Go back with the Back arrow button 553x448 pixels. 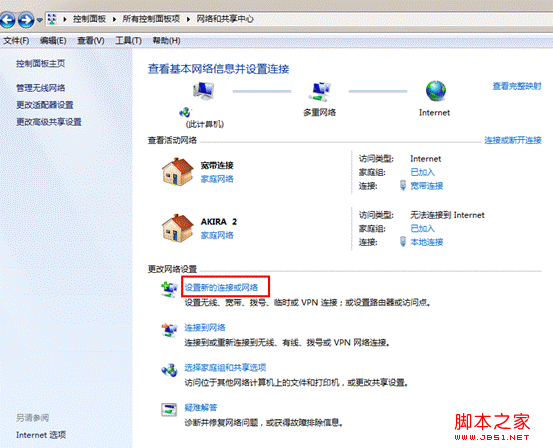coord(8,20)
